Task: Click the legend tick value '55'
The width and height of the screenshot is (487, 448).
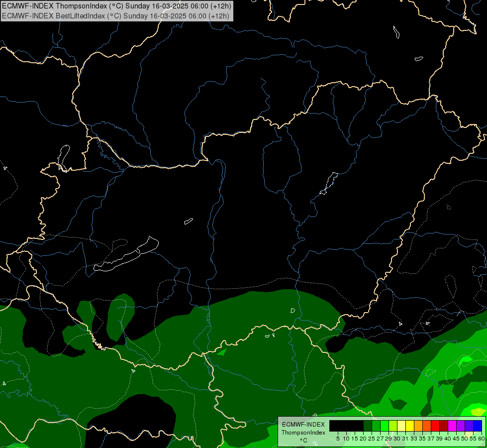Action: pyautogui.click(x=473, y=439)
